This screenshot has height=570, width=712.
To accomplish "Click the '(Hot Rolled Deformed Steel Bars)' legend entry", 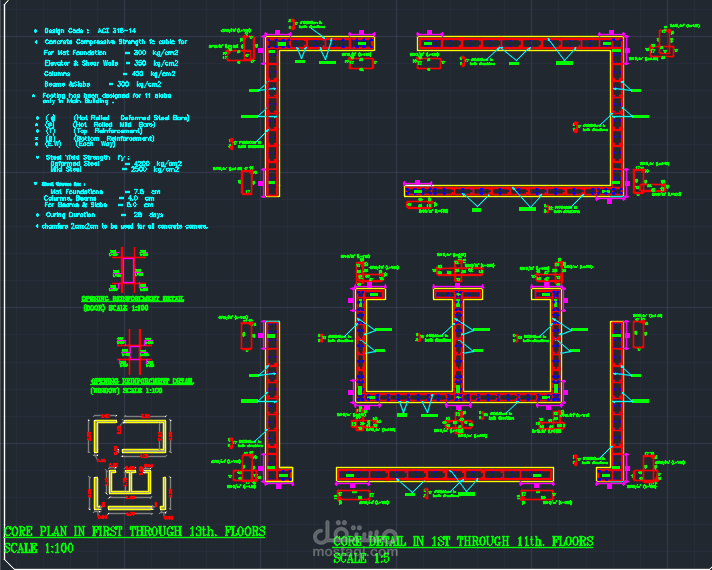I will point(131,118).
